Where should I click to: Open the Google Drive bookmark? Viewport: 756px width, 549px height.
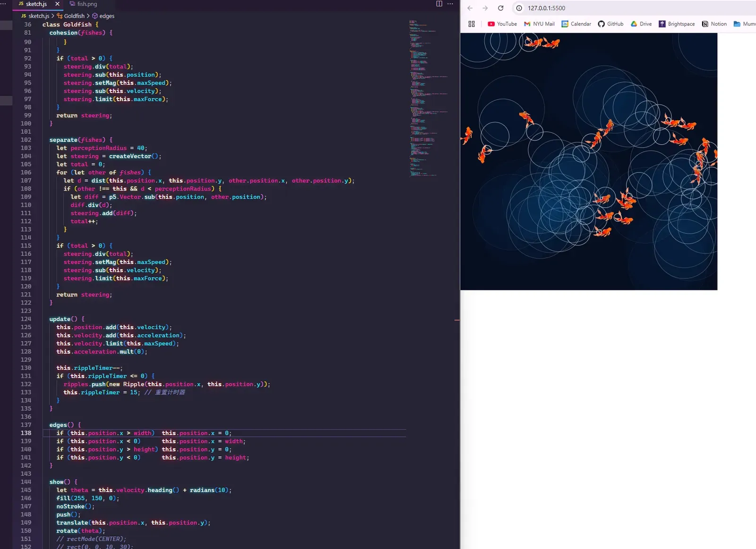[641, 24]
